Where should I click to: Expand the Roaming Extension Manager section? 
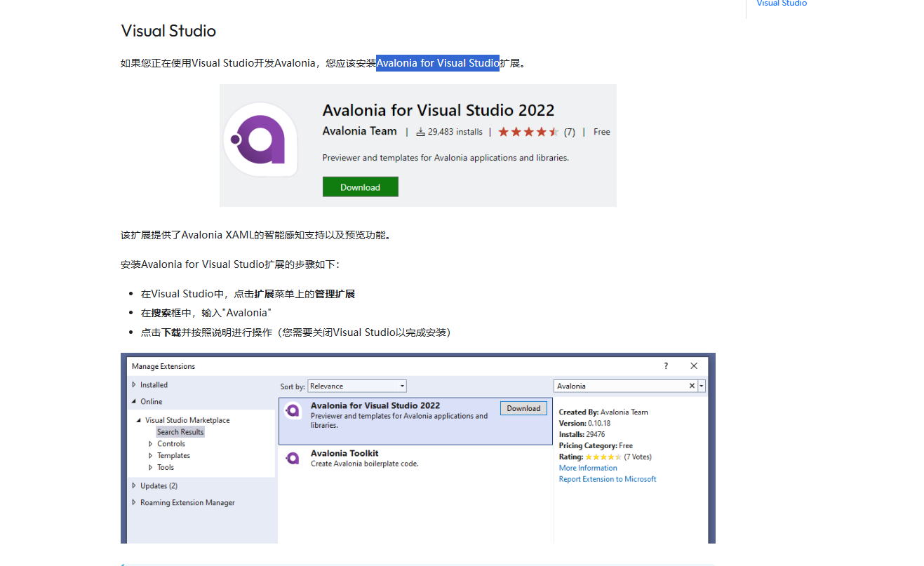[x=134, y=503]
